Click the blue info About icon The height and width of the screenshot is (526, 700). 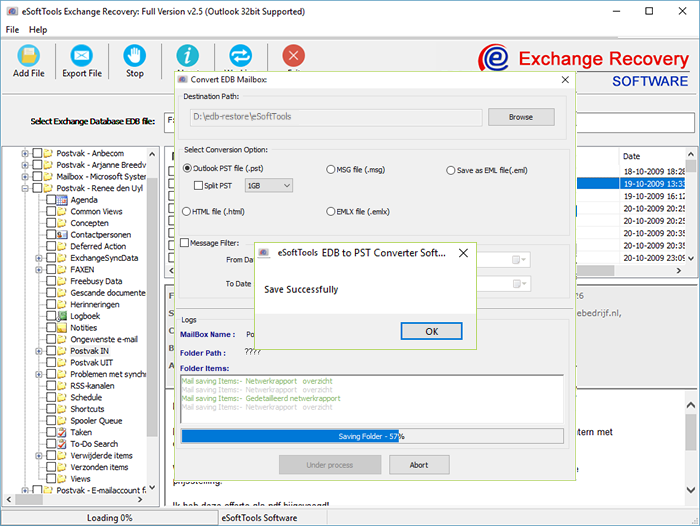[x=187, y=56]
